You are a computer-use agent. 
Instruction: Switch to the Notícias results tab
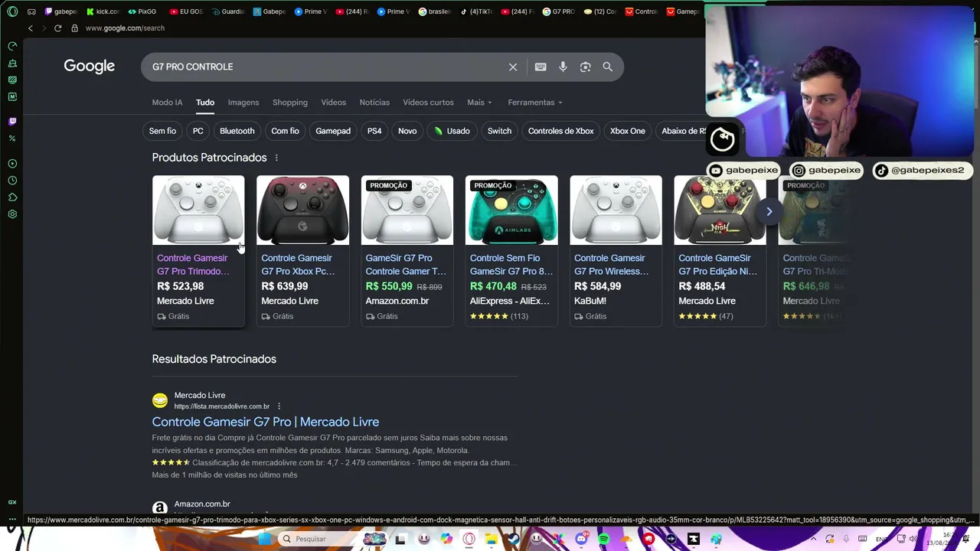[374, 103]
